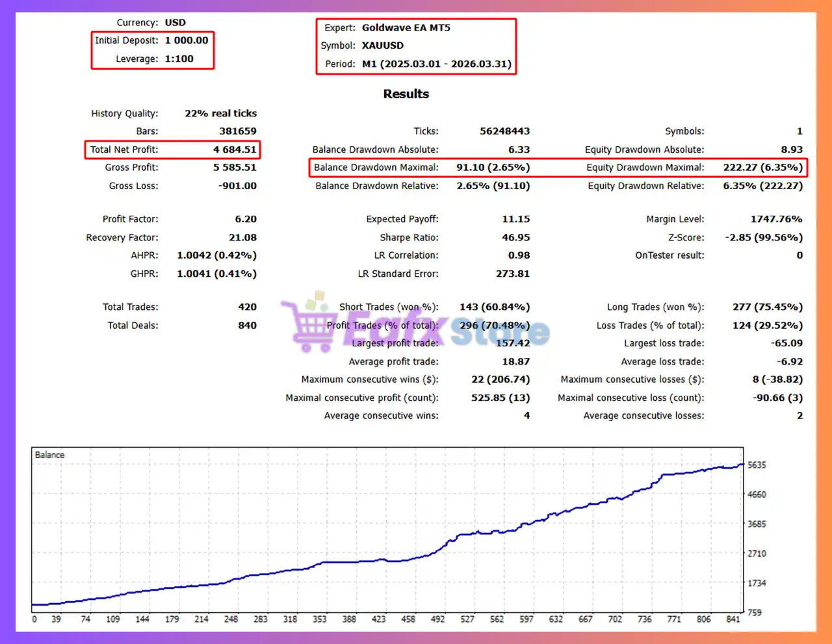Click the Total Trades value 420
This screenshot has width=832, height=644.
tap(247, 307)
